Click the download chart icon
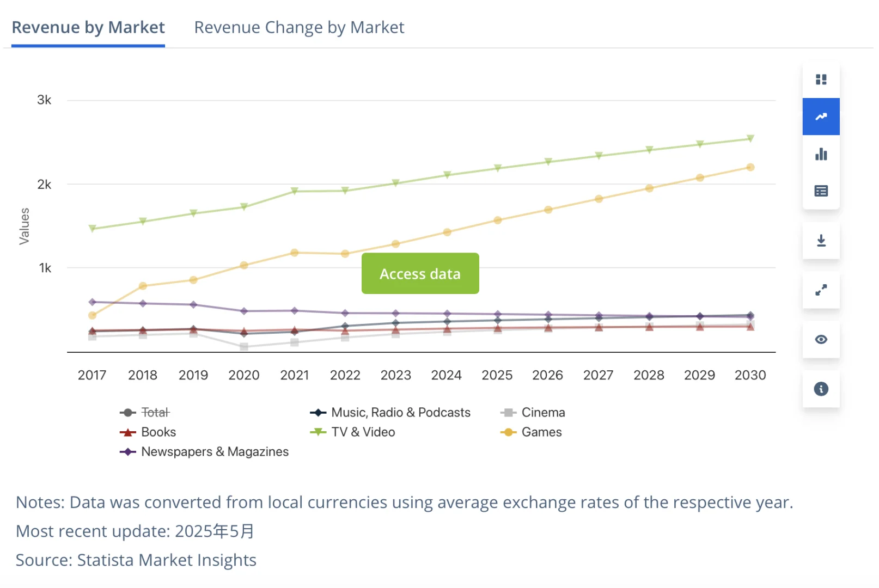The height and width of the screenshot is (588, 879). [x=821, y=241]
